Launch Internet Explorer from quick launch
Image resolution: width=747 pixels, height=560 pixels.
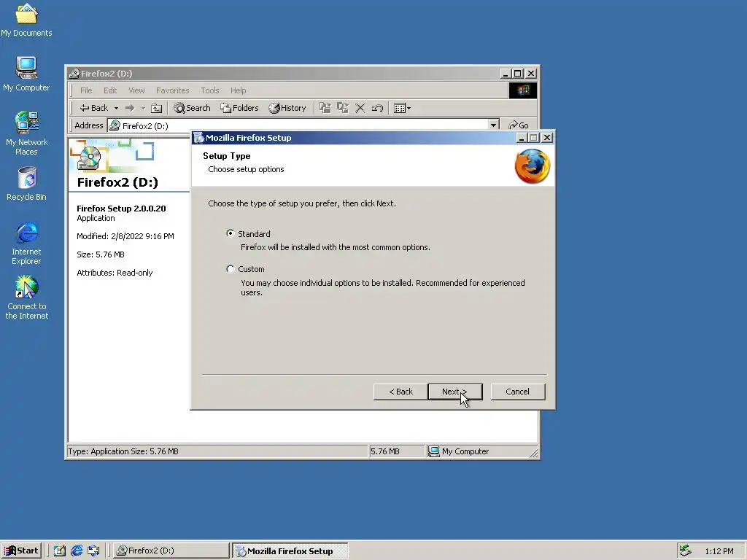(76, 551)
